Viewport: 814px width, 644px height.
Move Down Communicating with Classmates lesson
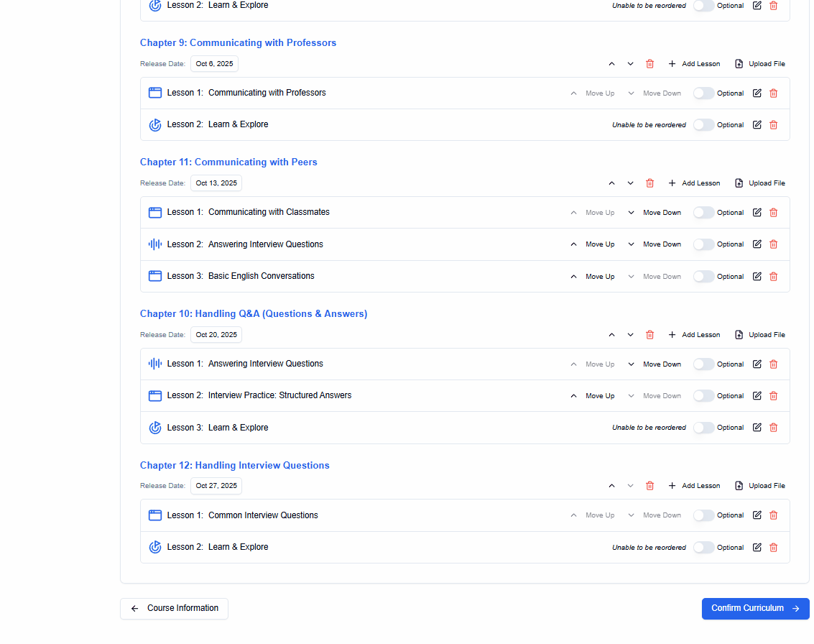[654, 213]
